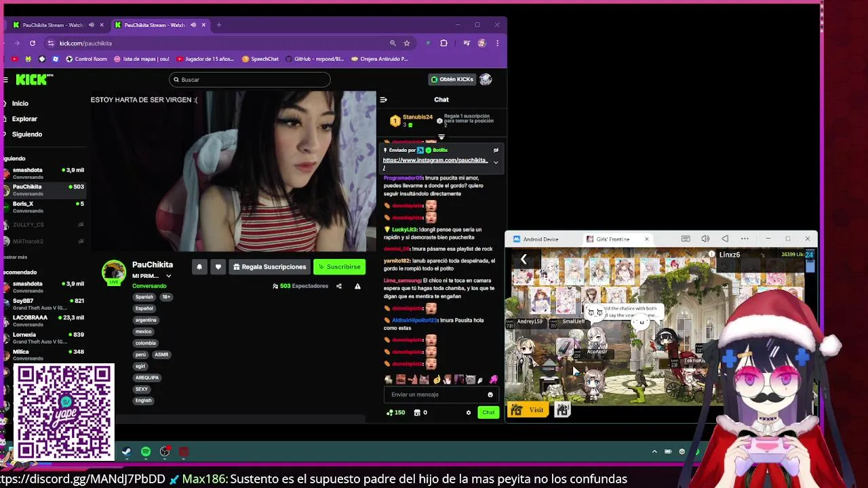
Task: Open a new browser tab with the plus button
Action: [219, 25]
